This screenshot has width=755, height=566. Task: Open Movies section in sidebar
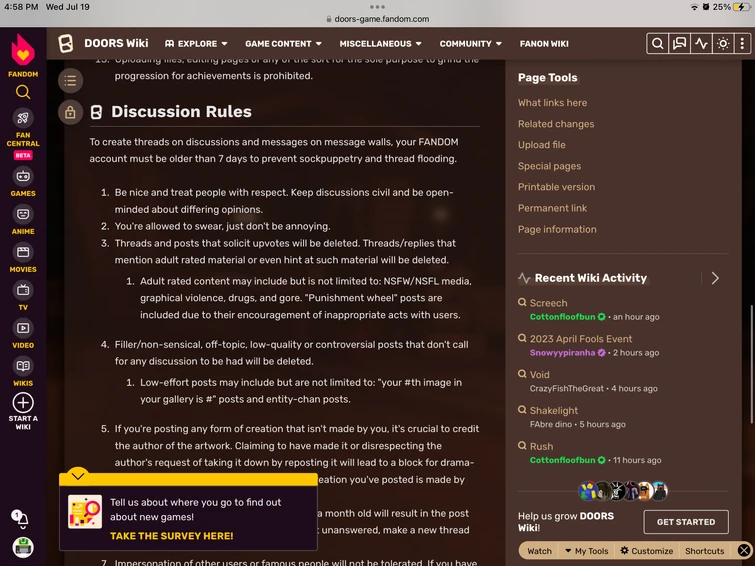coord(23,259)
